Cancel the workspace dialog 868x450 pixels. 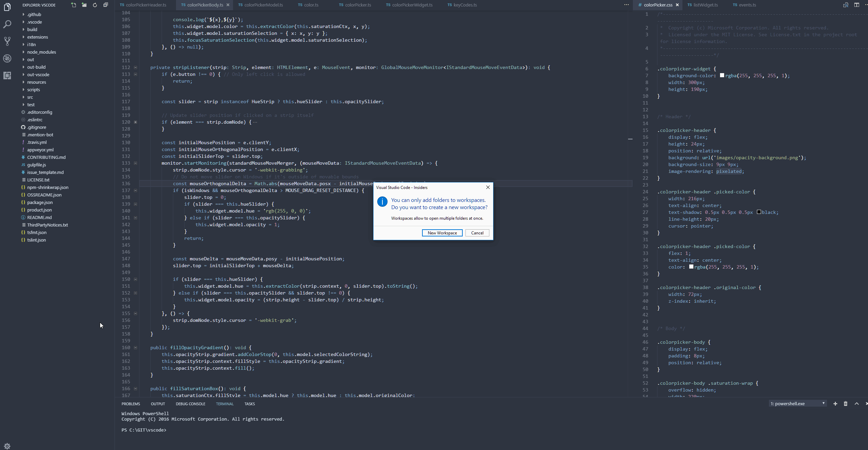(477, 233)
